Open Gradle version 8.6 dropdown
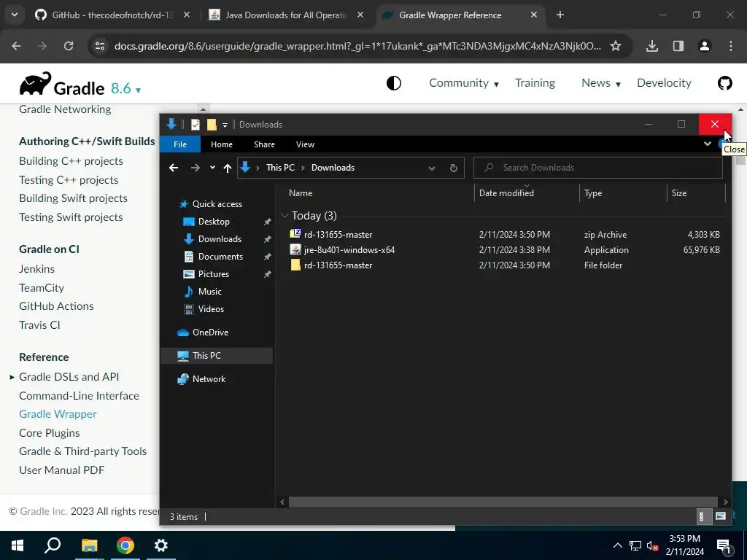 (125, 88)
